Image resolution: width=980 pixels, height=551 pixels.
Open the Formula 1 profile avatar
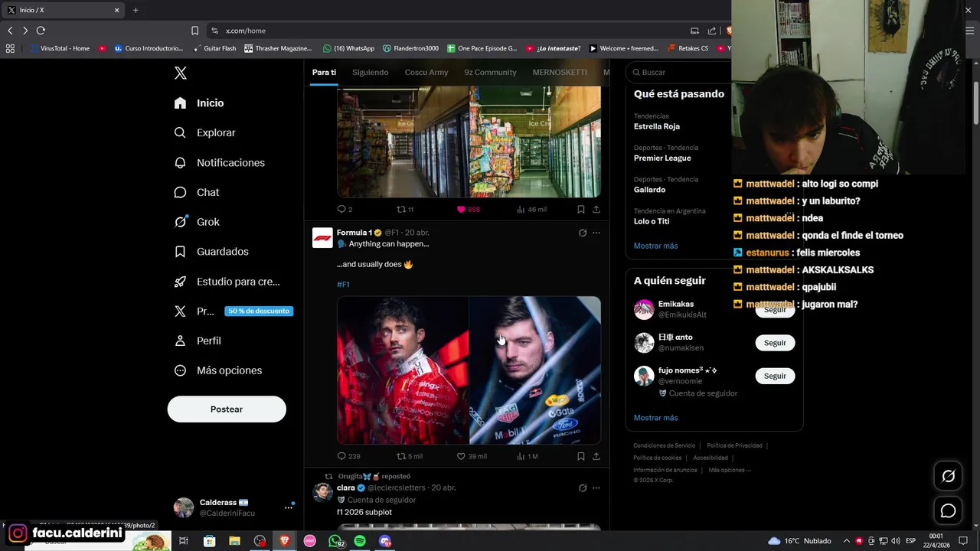coord(322,238)
